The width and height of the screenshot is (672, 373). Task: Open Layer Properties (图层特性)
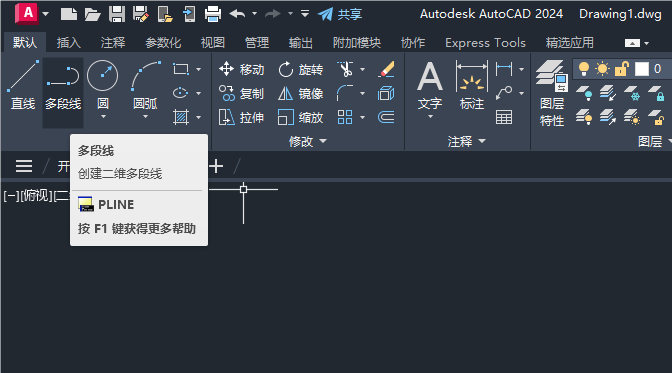click(x=552, y=93)
